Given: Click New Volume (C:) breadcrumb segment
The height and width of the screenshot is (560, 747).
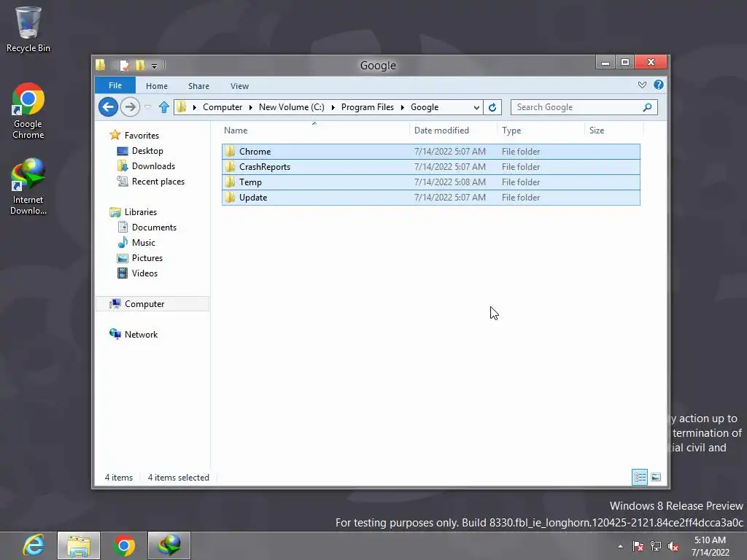Looking at the screenshot, I should (292, 107).
